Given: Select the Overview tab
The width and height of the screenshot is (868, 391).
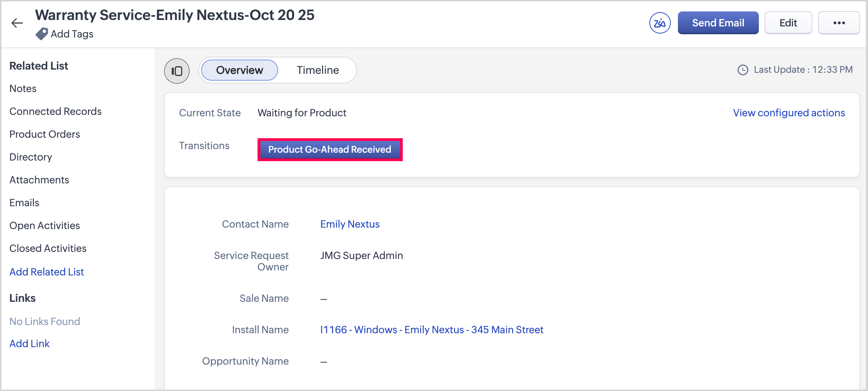Looking at the screenshot, I should tap(239, 70).
